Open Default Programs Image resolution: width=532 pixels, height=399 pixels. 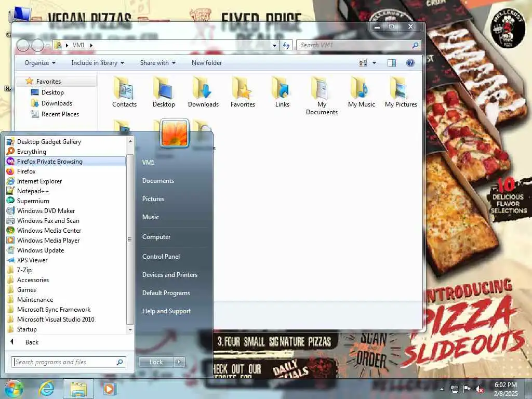pyautogui.click(x=166, y=293)
